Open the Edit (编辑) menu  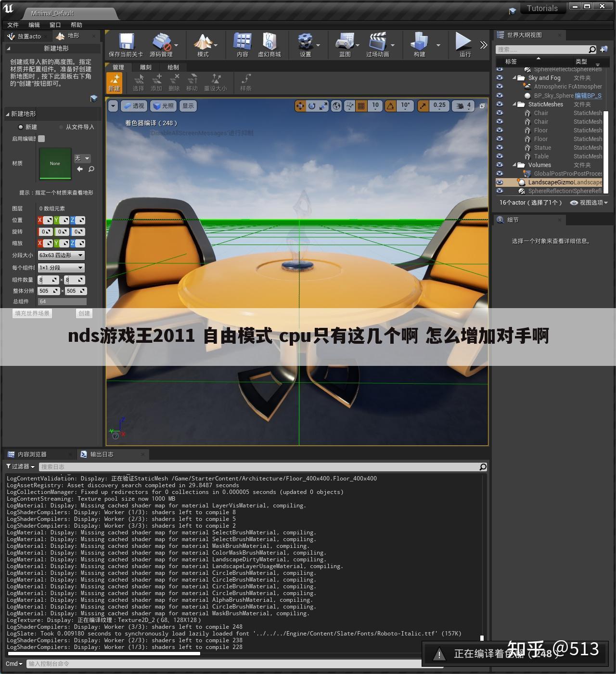(x=34, y=25)
